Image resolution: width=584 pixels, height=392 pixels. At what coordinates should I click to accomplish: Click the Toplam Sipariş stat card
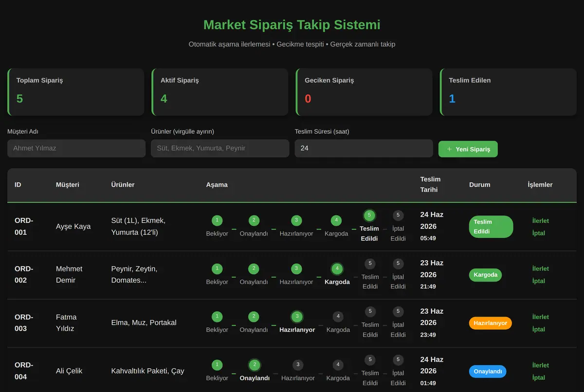coord(76,92)
